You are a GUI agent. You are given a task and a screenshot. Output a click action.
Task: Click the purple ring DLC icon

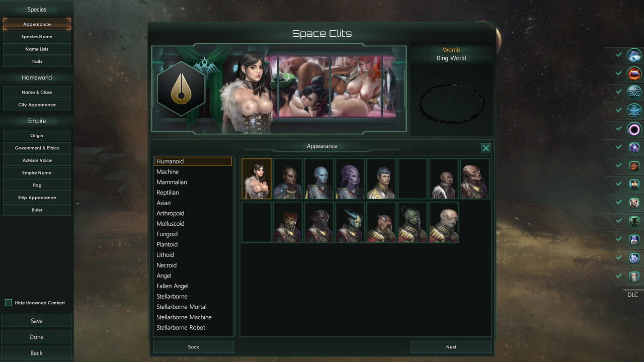coord(634,129)
